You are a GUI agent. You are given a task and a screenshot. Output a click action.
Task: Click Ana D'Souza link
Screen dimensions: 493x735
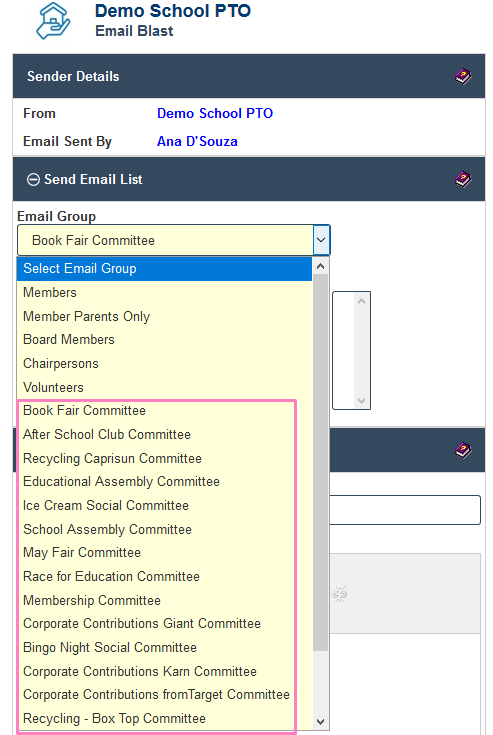[197, 142]
